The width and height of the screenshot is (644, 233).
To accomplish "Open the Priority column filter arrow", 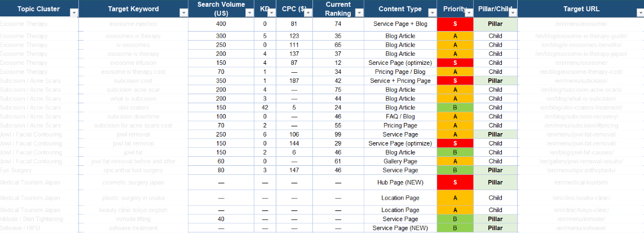I will (467, 13).
